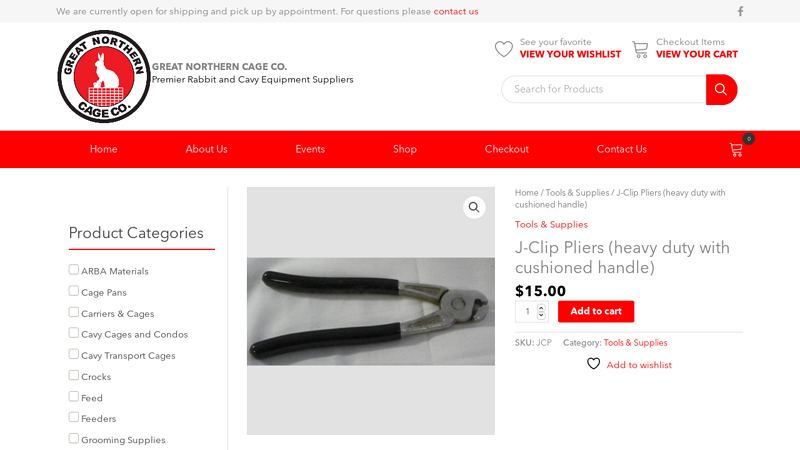Click the Add to cart button
Image resolution: width=800 pixels, height=450 pixels.
(596, 311)
